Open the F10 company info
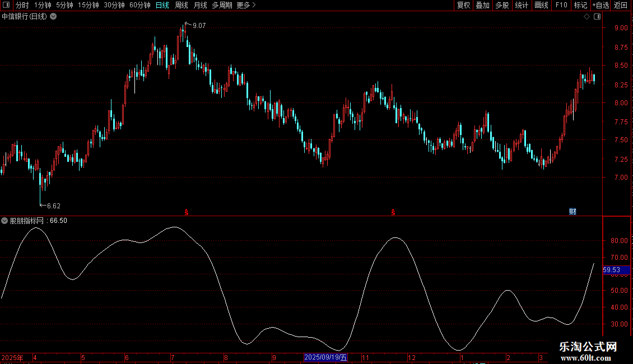The image size is (633, 364). tap(561, 5)
